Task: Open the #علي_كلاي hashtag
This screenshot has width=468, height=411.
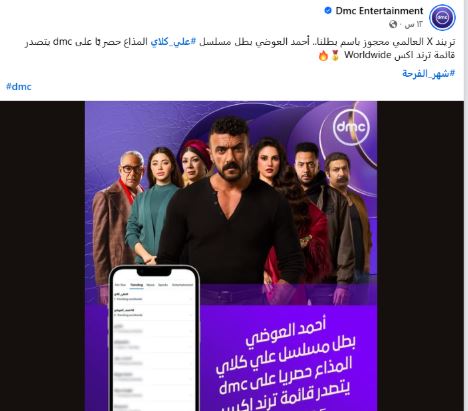Action: click(x=174, y=42)
